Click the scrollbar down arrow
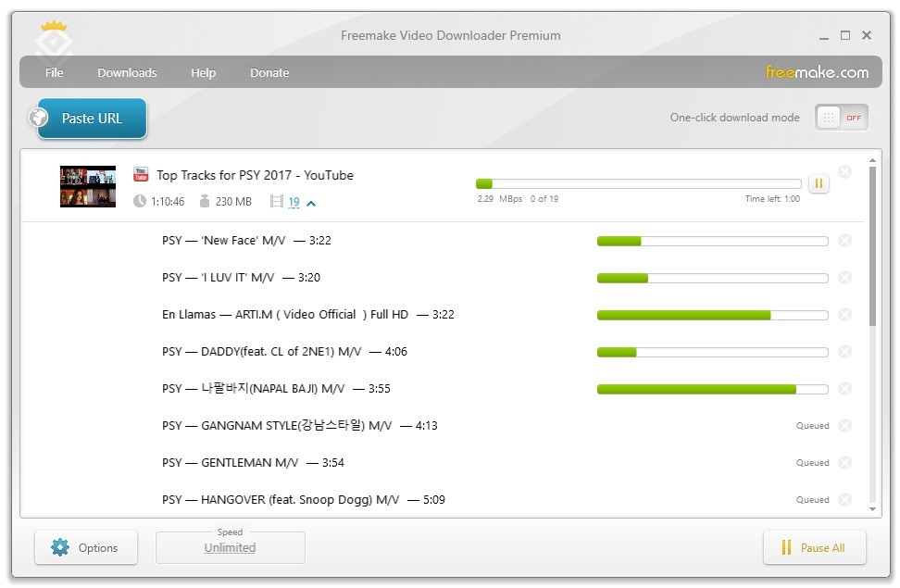900x588 pixels. pyautogui.click(x=872, y=508)
